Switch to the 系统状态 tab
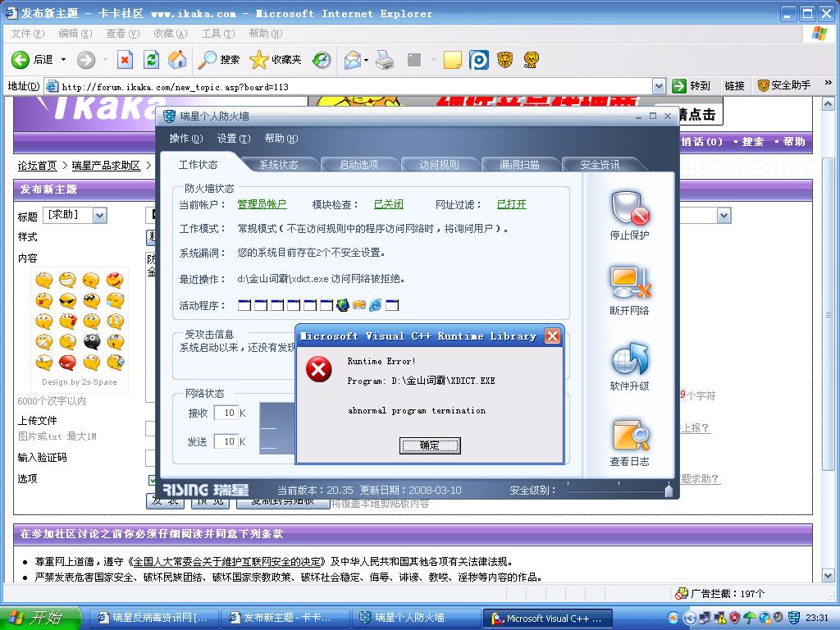 pos(279,164)
